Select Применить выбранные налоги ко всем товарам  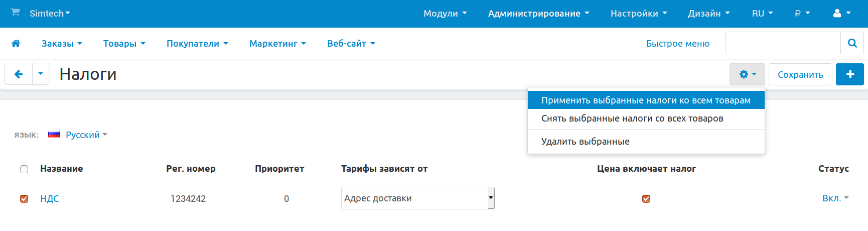[x=646, y=100]
